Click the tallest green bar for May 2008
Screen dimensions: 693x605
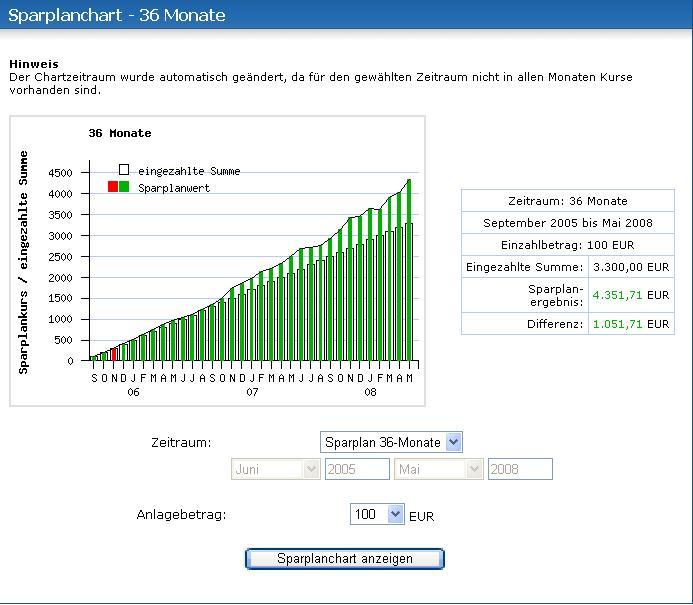tap(409, 270)
